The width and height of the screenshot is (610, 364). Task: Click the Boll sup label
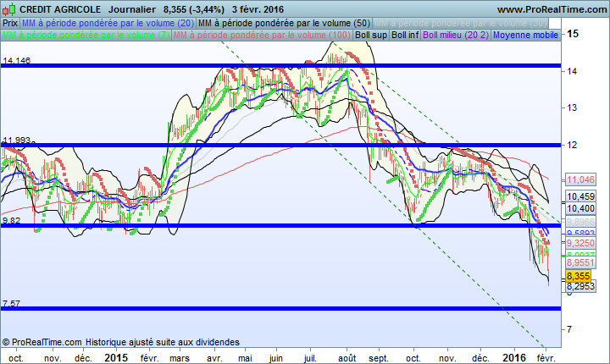(371, 35)
